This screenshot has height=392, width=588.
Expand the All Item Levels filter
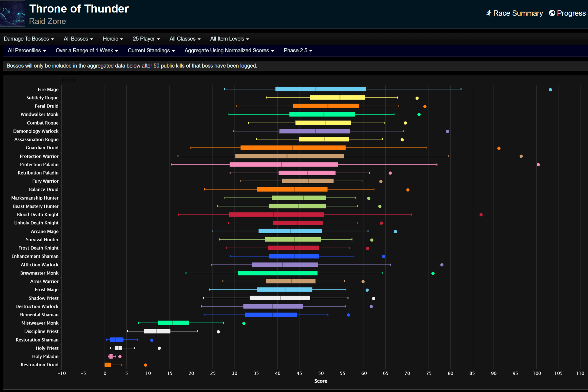[230, 39]
